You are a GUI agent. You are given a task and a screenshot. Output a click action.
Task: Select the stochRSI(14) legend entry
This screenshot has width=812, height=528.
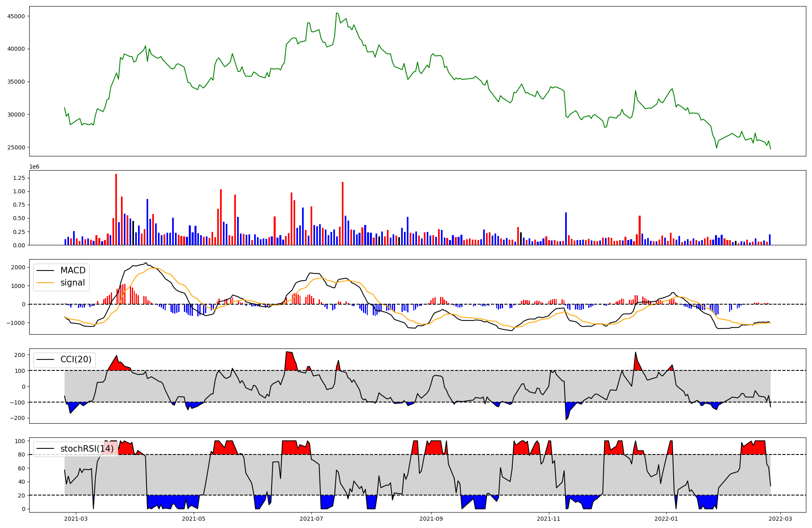tap(87, 449)
